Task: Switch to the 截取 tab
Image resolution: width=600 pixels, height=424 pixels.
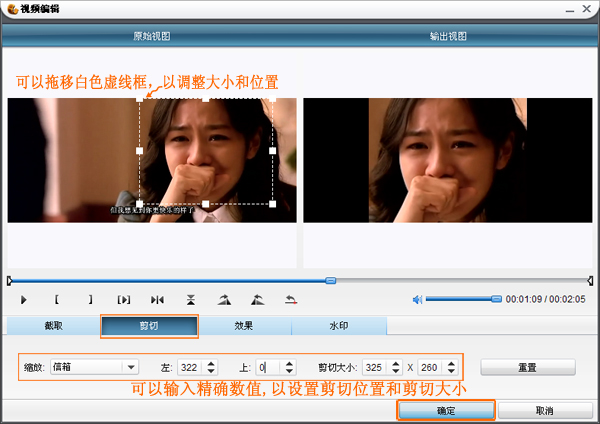Action: [54, 326]
